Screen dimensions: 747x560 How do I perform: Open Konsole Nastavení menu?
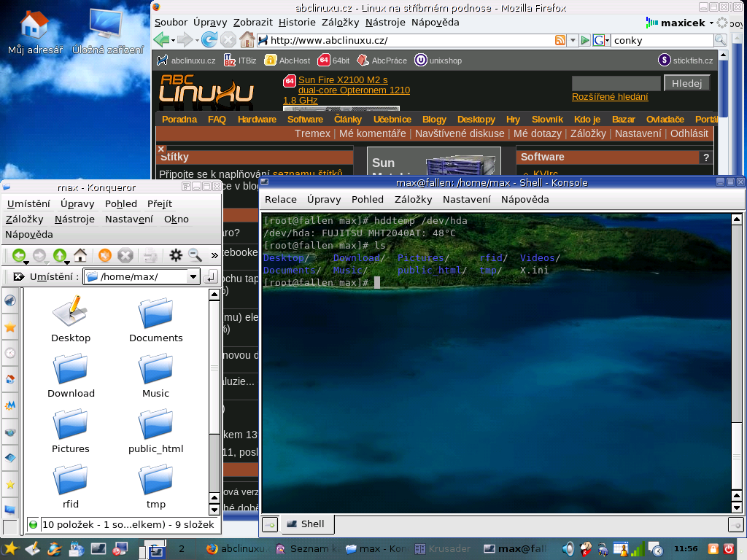pyautogui.click(x=466, y=200)
